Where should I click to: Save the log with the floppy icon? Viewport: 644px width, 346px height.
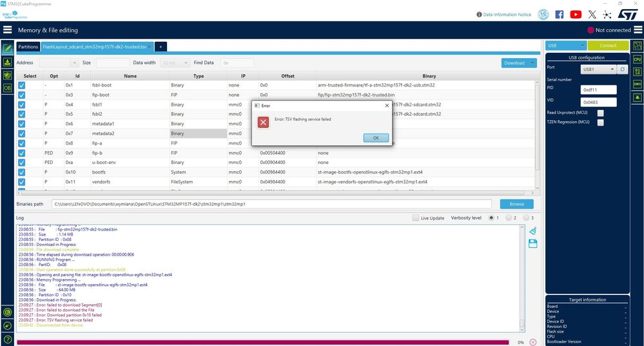point(532,243)
